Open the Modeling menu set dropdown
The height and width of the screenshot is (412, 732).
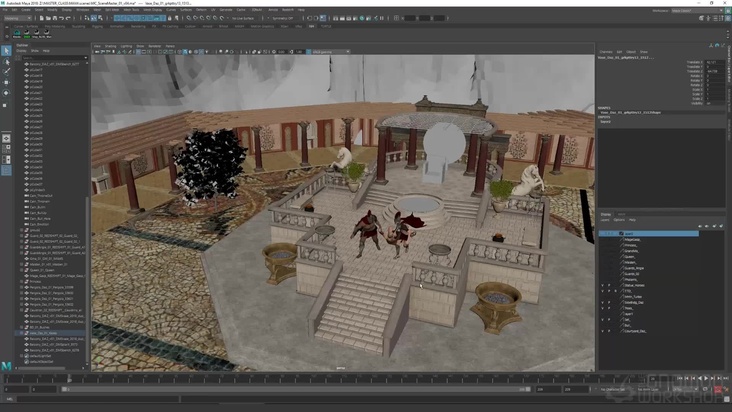17,18
